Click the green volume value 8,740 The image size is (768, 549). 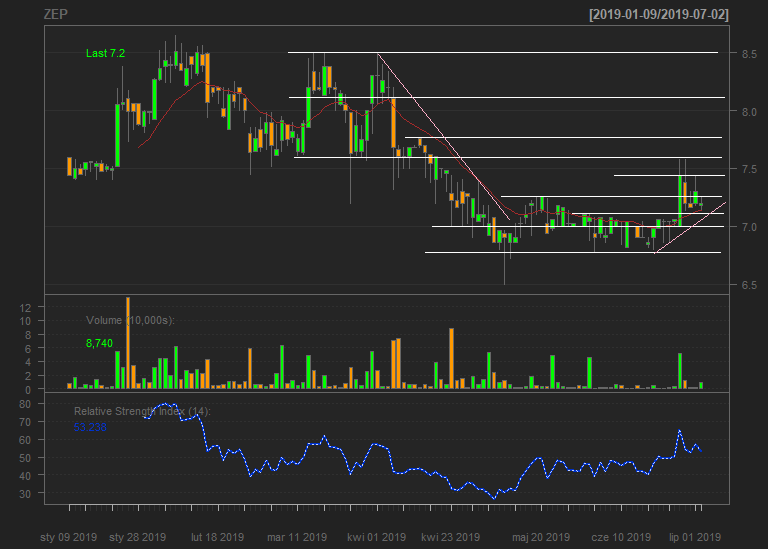(99, 343)
